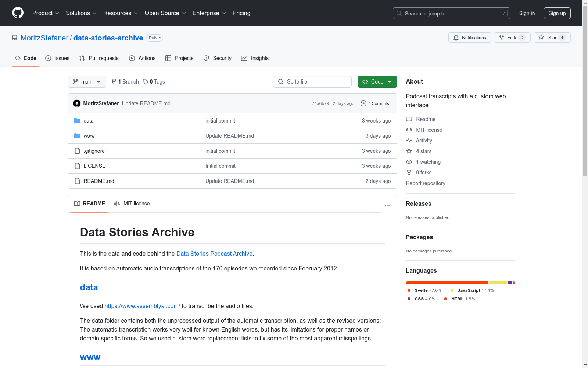Image resolution: width=588 pixels, height=368 pixels.
Task: Open the latest commit message Update README.md
Action: point(146,103)
